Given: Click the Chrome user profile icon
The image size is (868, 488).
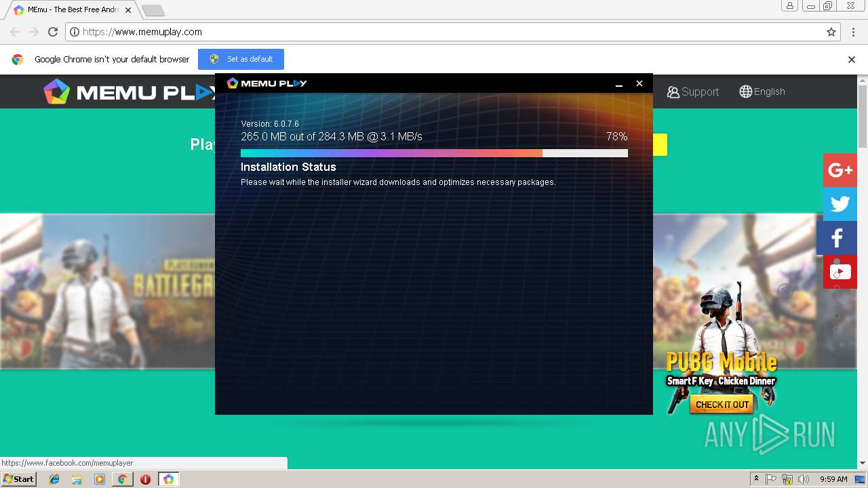Looking at the screenshot, I should click(x=789, y=5).
